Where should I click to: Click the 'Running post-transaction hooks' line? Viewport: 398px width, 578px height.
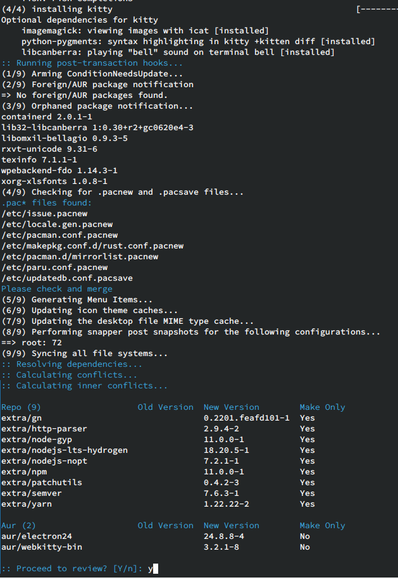coord(92,63)
